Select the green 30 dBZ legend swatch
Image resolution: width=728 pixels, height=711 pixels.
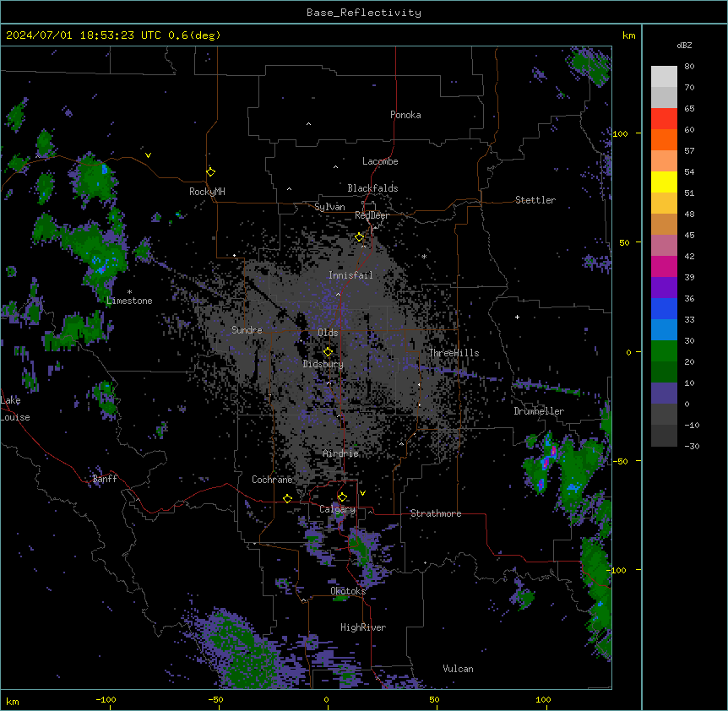point(664,351)
